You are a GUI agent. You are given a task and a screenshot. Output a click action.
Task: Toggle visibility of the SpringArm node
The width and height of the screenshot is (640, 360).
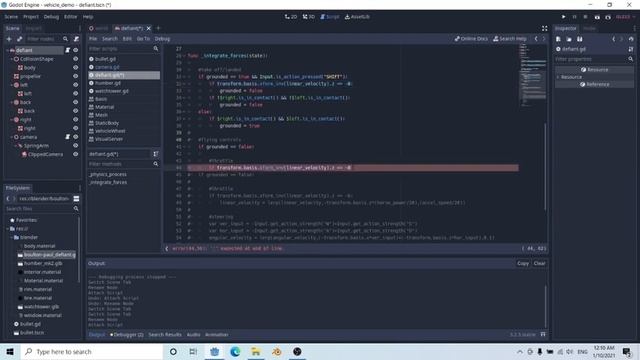tap(76, 146)
